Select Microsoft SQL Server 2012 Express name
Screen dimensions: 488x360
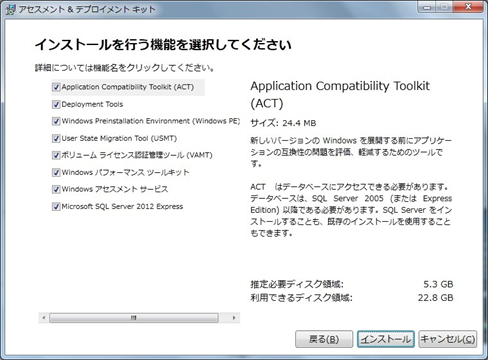coord(122,206)
